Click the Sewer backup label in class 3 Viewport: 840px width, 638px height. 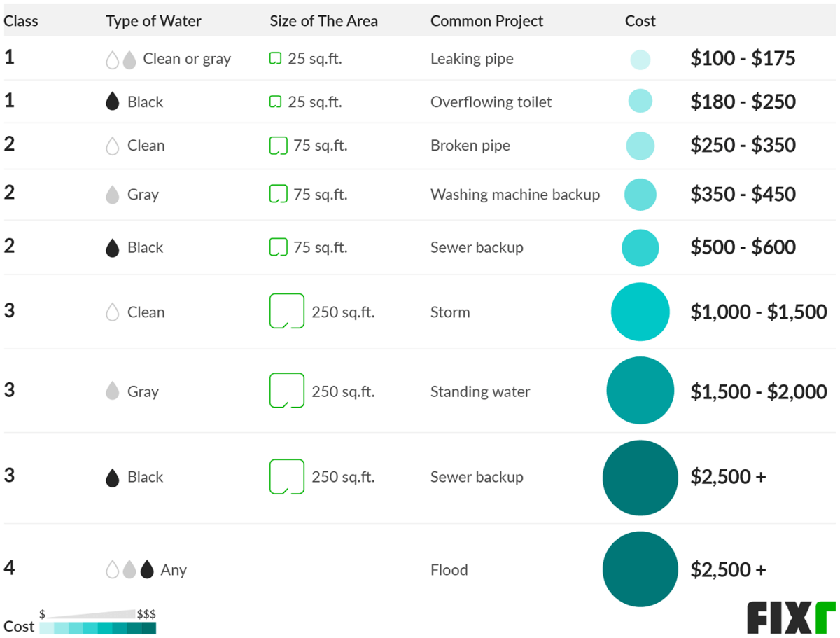(x=477, y=477)
